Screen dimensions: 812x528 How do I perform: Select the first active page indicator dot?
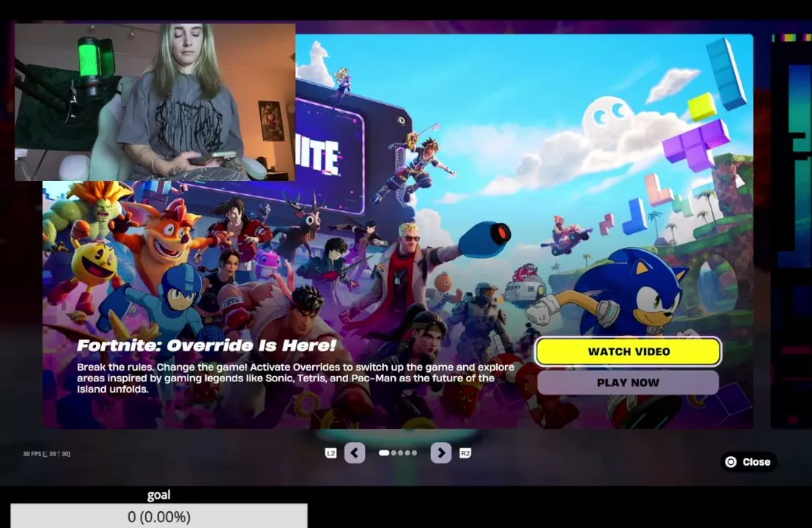coord(384,453)
